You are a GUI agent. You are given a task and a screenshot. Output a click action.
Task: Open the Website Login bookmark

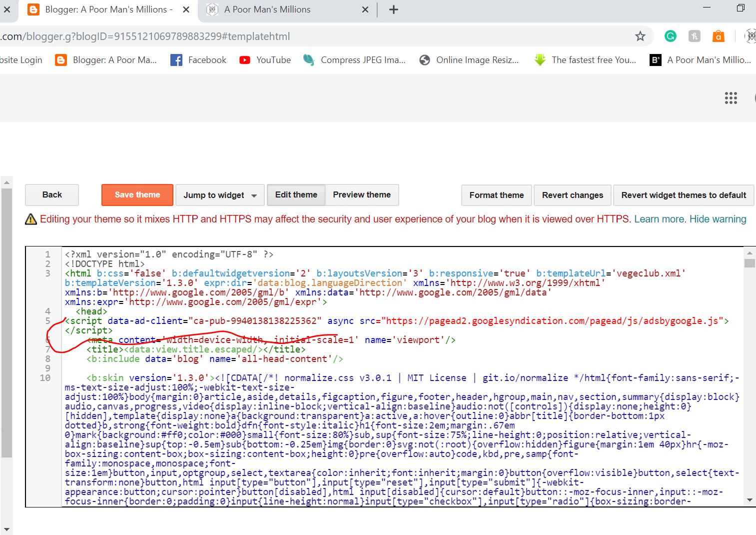[x=21, y=60]
